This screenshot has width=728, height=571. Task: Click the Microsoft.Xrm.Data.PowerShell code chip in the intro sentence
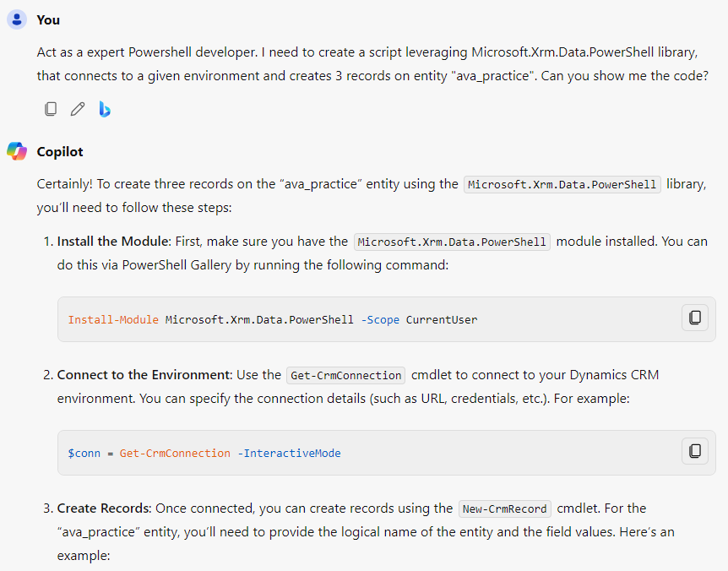562,184
